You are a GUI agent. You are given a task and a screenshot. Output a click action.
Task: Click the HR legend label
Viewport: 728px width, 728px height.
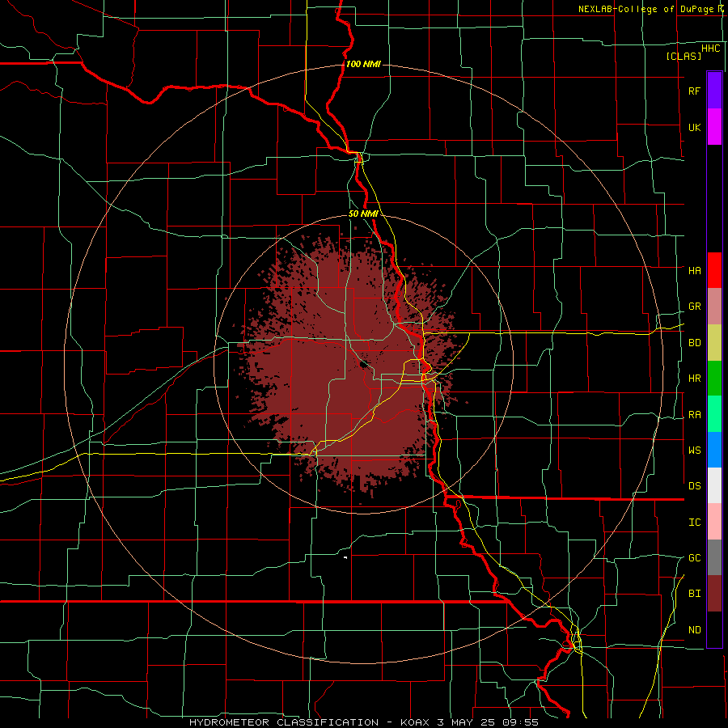694,379
